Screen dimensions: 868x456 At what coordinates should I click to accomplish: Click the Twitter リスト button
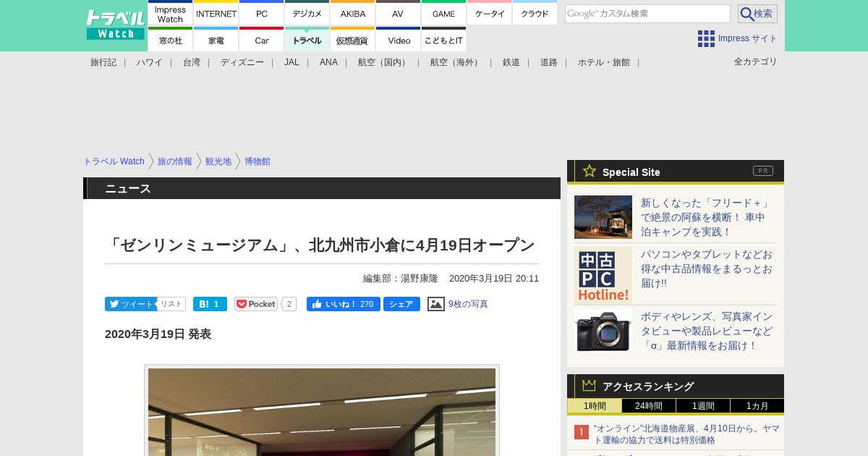tap(171, 304)
